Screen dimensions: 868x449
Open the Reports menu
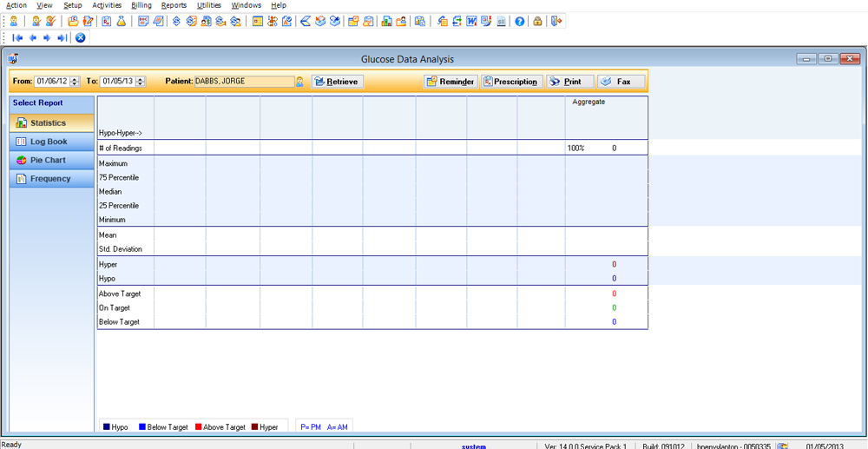[174, 5]
